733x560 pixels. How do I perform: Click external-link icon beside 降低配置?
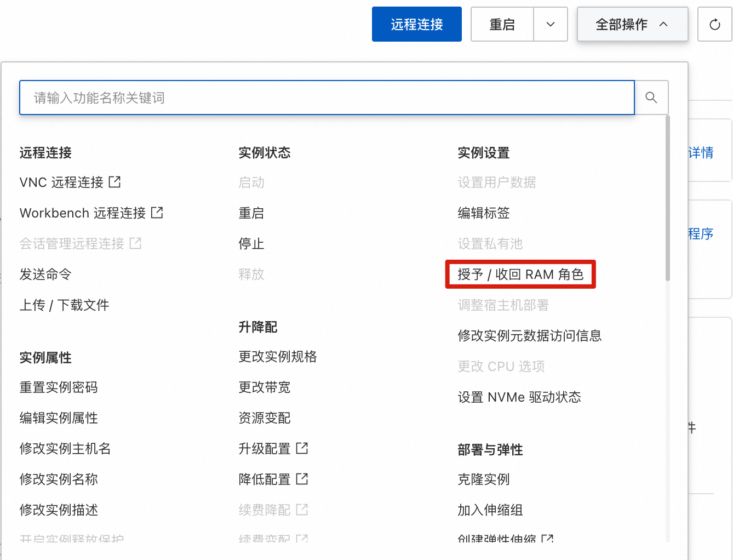302,479
